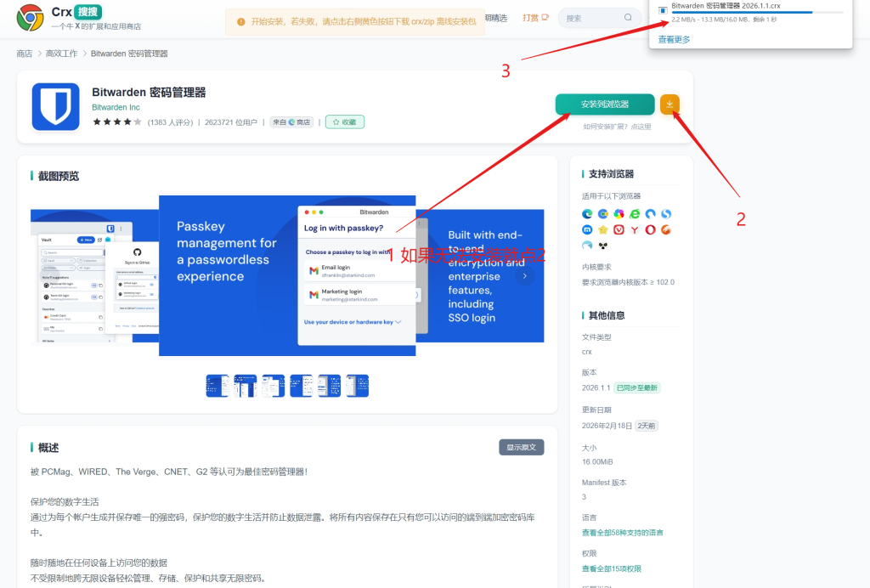Toggle the 收藏 favorite star button
The image size is (870, 588).
[344, 122]
